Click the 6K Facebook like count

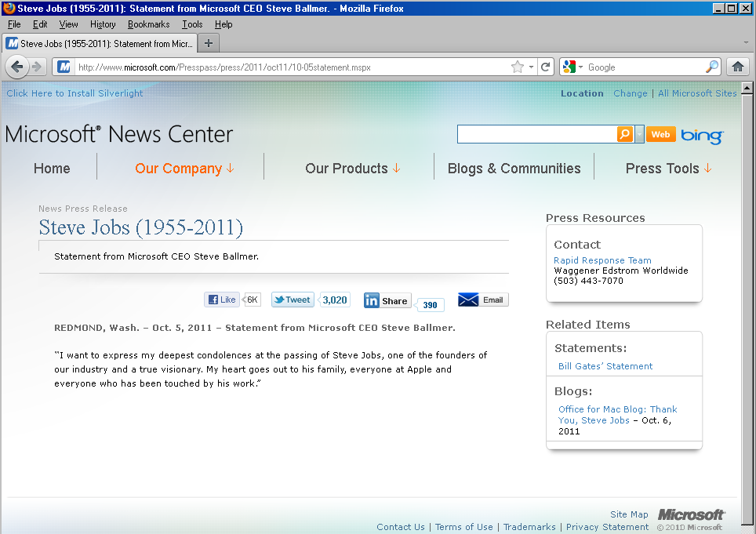point(253,300)
